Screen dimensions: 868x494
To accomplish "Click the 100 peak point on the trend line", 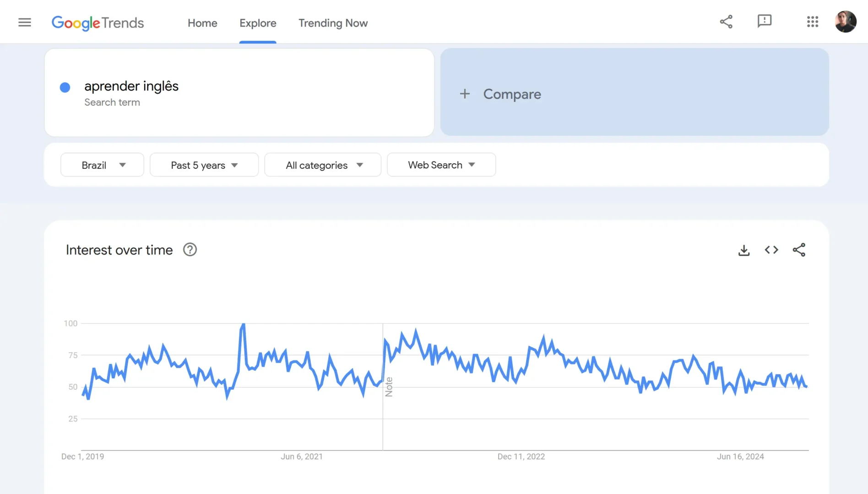I will point(243,324).
